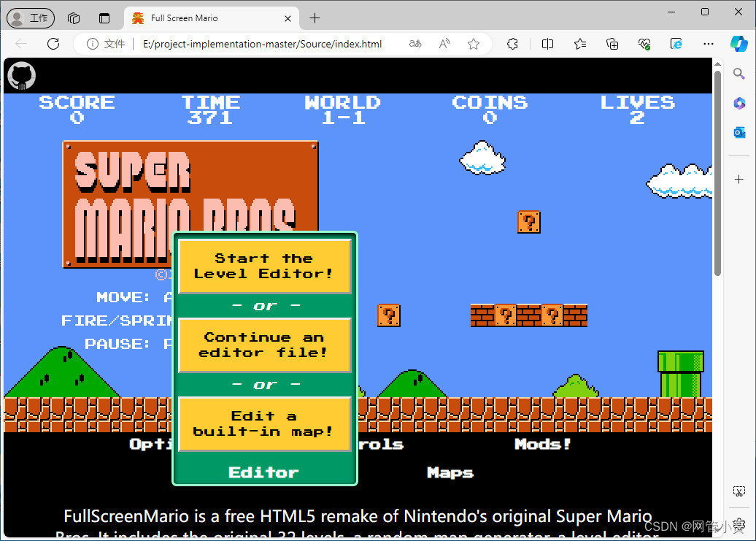
Task: Open the collections icon
Action: pyautogui.click(x=612, y=44)
